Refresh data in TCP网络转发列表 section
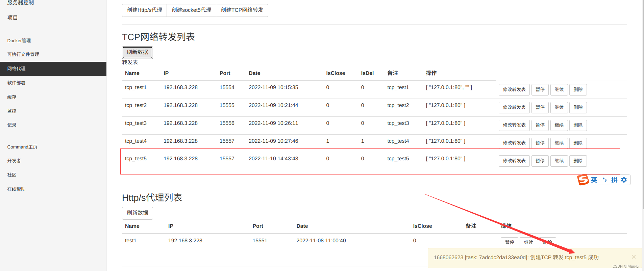Screen dimensions: 644x271 (x=138, y=52)
